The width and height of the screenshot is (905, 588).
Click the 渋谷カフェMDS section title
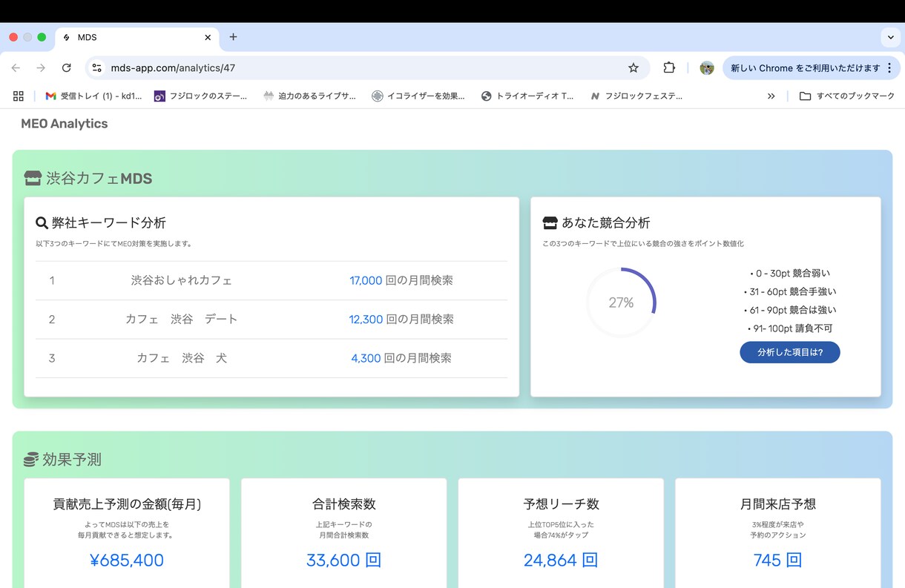[x=99, y=179]
